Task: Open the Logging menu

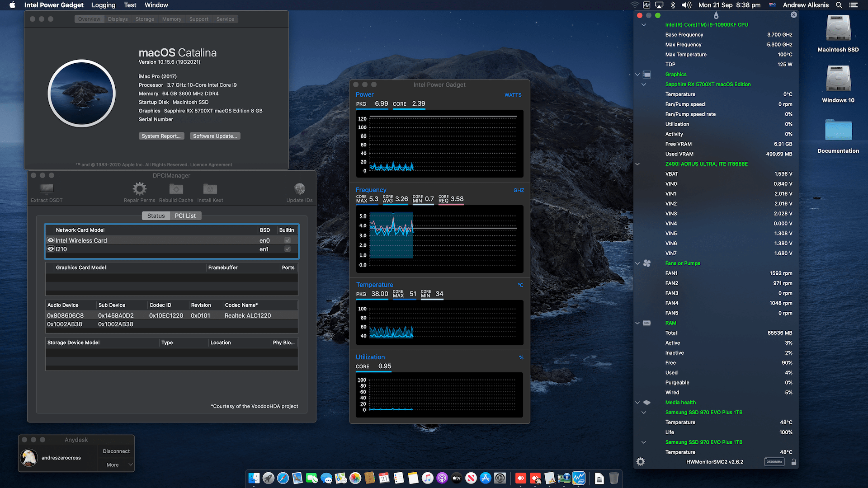Action: 104,5
